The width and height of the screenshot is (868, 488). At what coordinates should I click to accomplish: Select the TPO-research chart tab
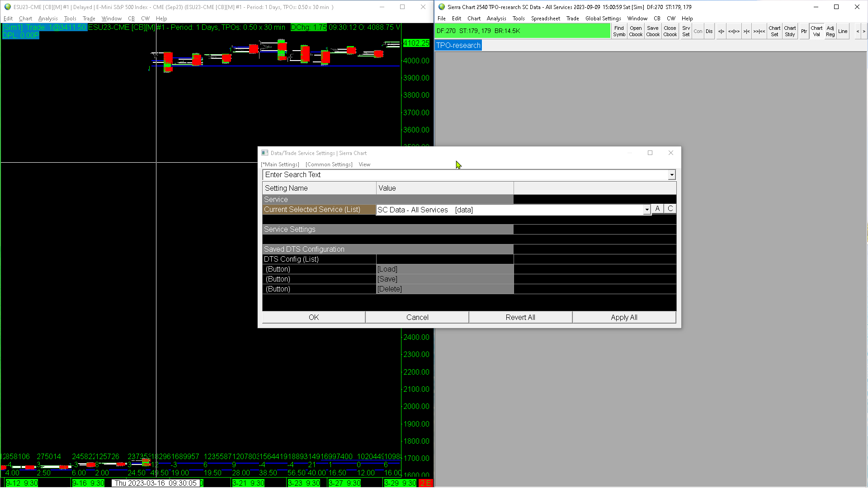coord(458,45)
